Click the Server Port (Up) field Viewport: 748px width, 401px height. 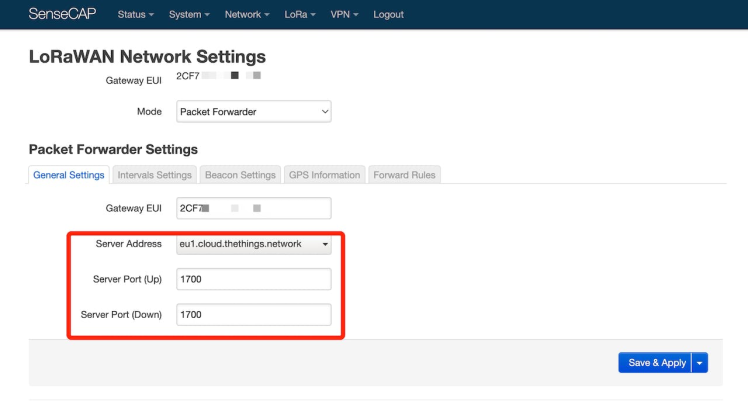[254, 279]
